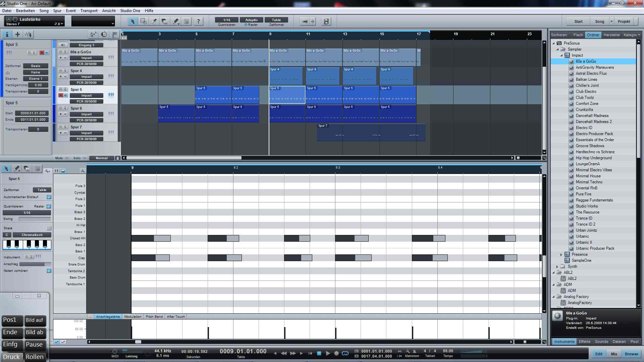Click the Browse view button
The image size is (644, 362).
[631, 354]
